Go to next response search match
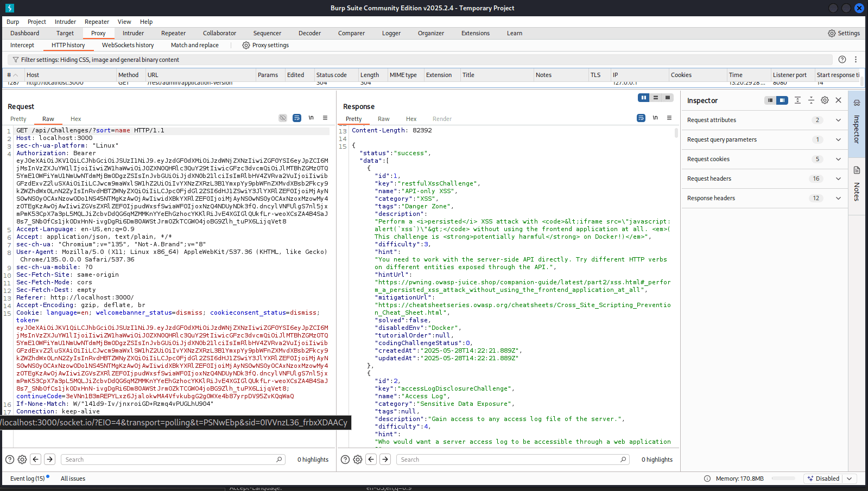 click(x=385, y=460)
